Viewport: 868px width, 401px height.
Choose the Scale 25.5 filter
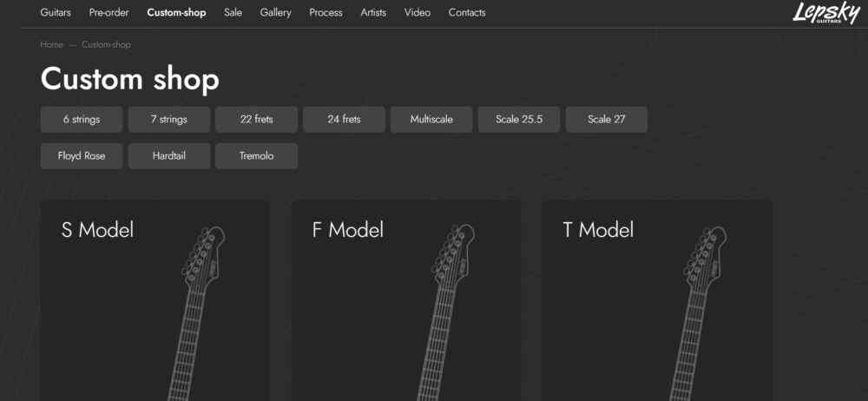[519, 120]
